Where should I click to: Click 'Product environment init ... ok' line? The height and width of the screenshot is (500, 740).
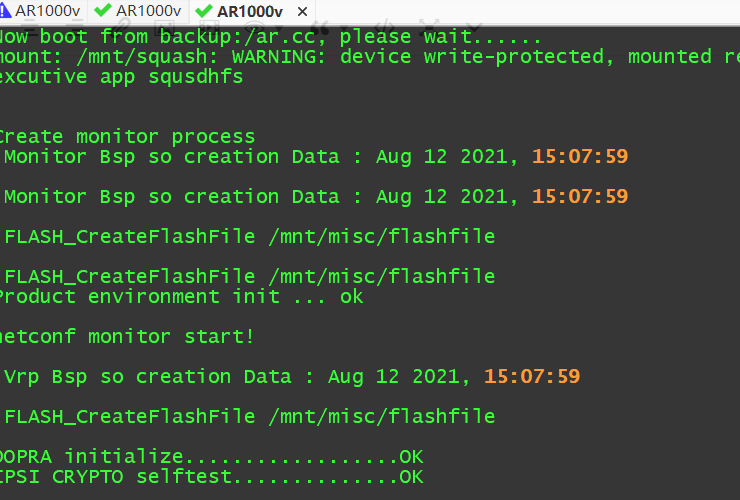click(x=180, y=297)
